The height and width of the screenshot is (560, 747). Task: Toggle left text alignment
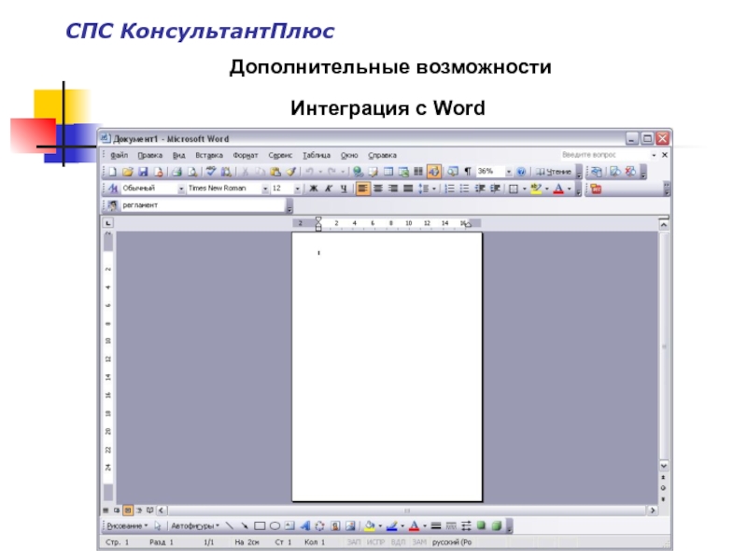click(362, 189)
